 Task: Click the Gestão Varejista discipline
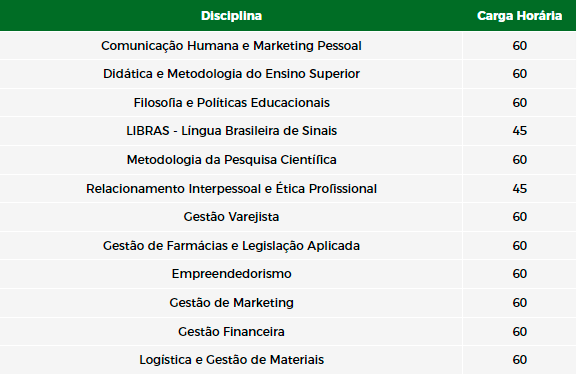(x=231, y=217)
